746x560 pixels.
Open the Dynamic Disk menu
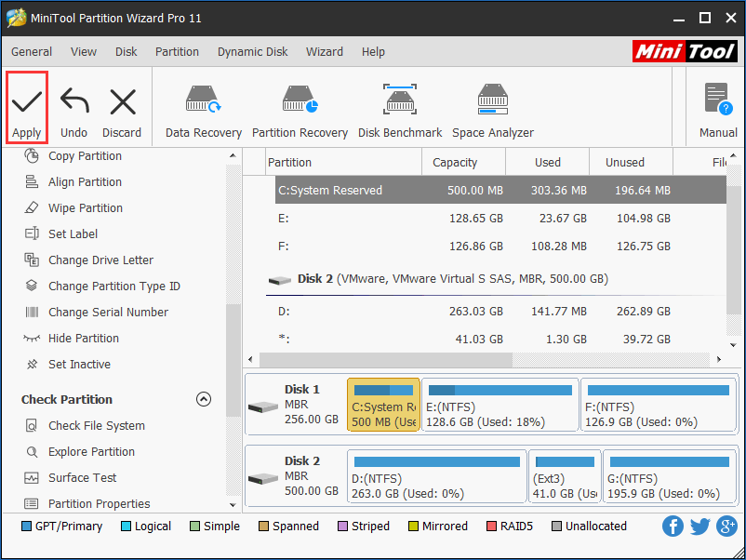[253, 51]
